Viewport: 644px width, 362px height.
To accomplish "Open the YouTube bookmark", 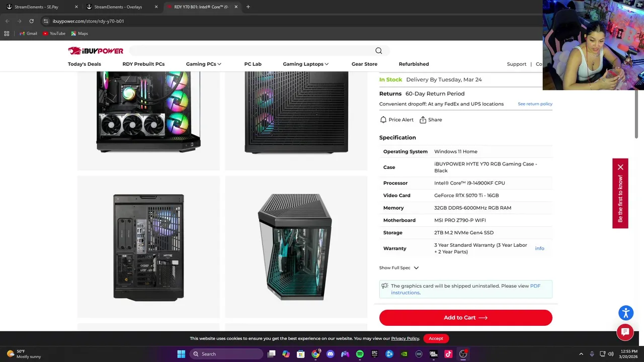I will [54, 33].
